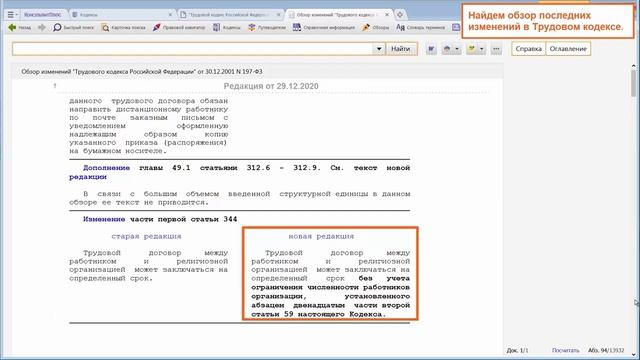The width and height of the screenshot is (640, 360).
Task: Click the scrollbar up arrow
Action: 633,66
